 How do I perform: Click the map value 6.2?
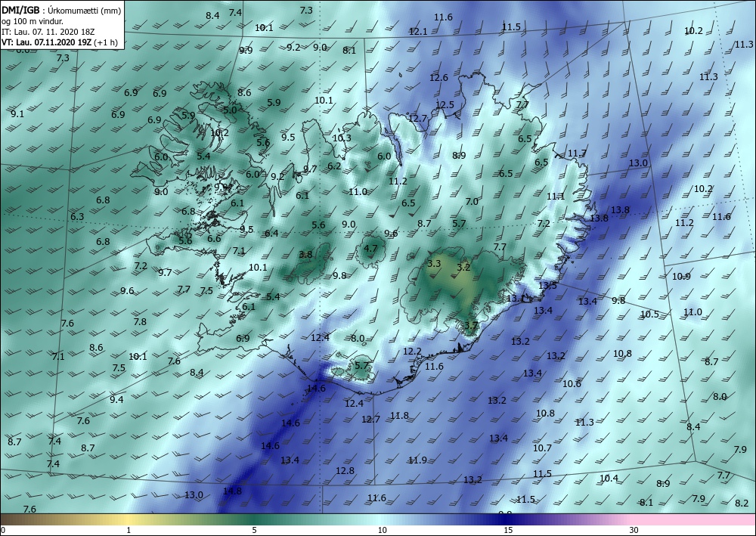334,166
